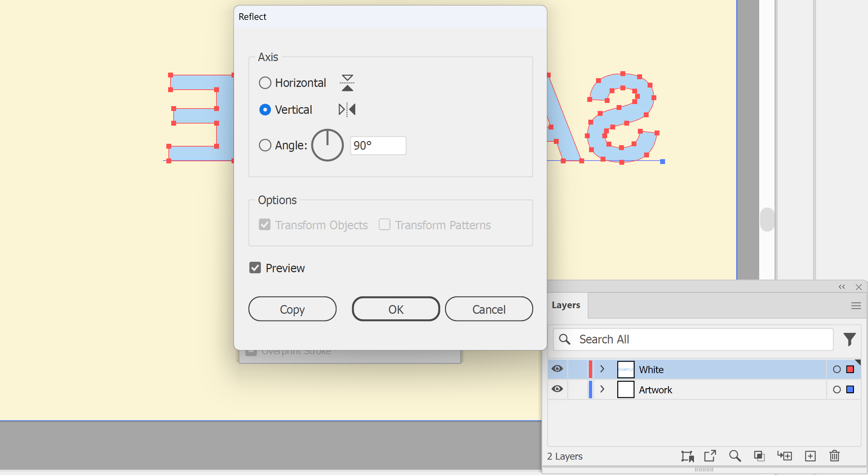Open the Layers panel hamburger menu

tap(856, 306)
